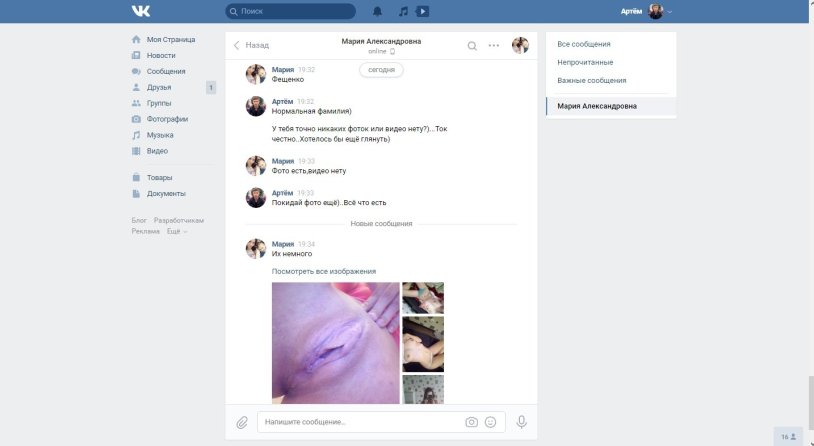Switch to Важные сообщения filter

(x=591, y=80)
